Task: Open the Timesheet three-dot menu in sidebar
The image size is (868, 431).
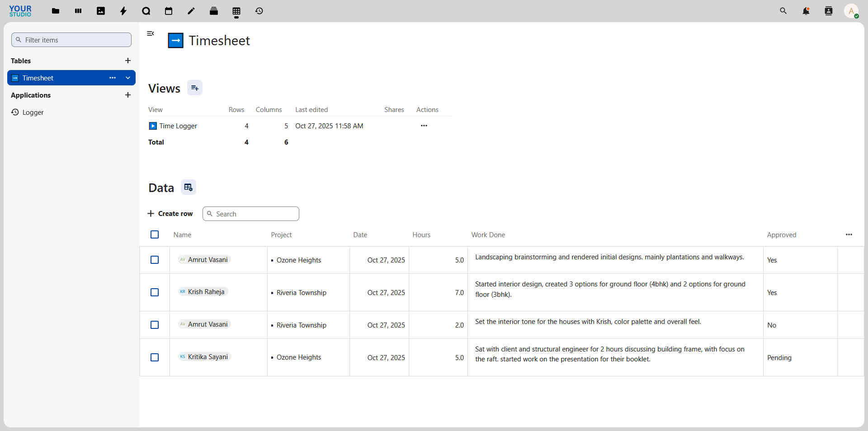Action: (113, 78)
